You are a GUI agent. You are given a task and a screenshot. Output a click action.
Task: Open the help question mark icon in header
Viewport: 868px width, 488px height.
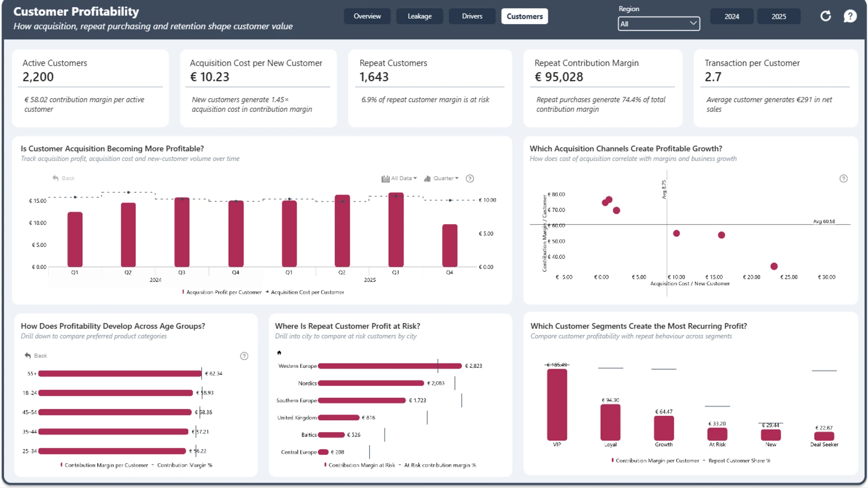850,16
